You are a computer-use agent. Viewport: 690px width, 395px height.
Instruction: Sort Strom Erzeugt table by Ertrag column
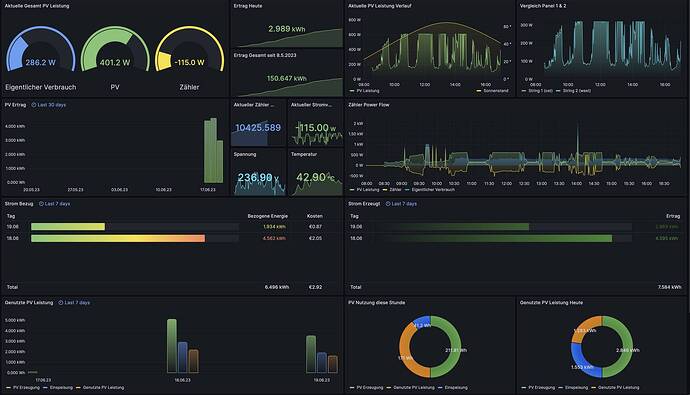tap(673, 216)
